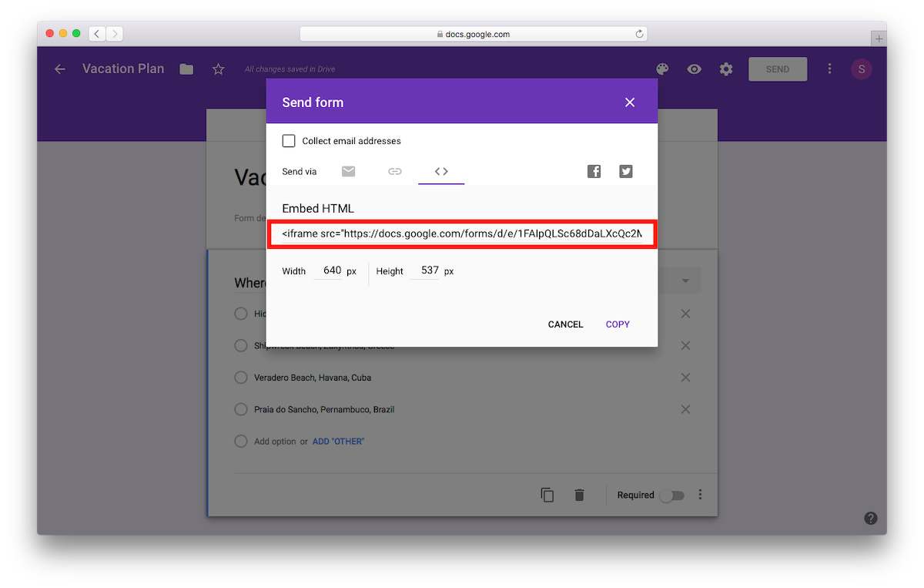Enable the Collect email addresses checkbox
Image resolution: width=924 pixels, height=588 pixels.
pos(288,140)
